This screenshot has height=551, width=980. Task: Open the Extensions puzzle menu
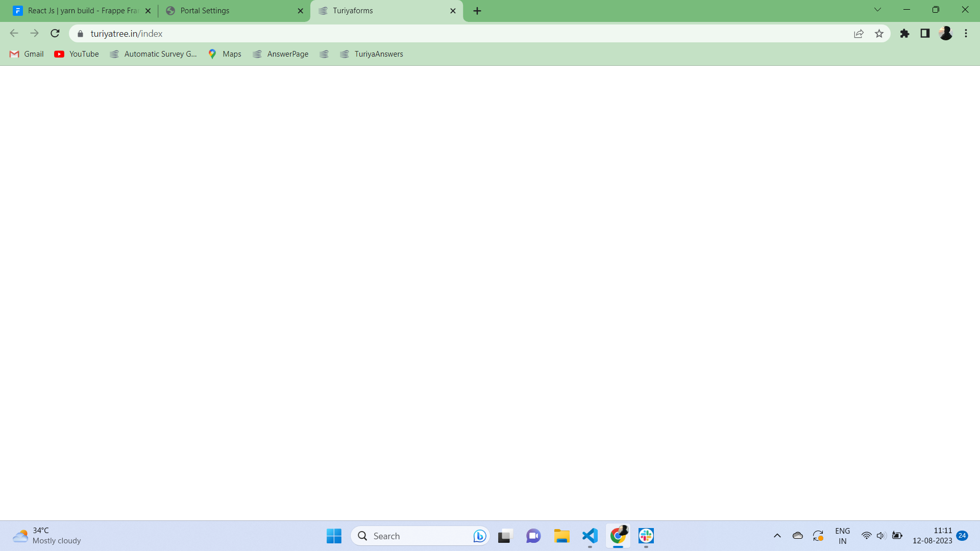click(x=904, y=33)
